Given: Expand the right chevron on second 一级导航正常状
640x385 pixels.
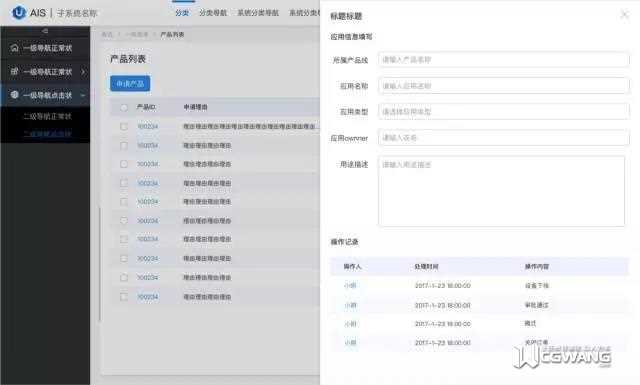Looking at the screenshot, I should 83,72.
